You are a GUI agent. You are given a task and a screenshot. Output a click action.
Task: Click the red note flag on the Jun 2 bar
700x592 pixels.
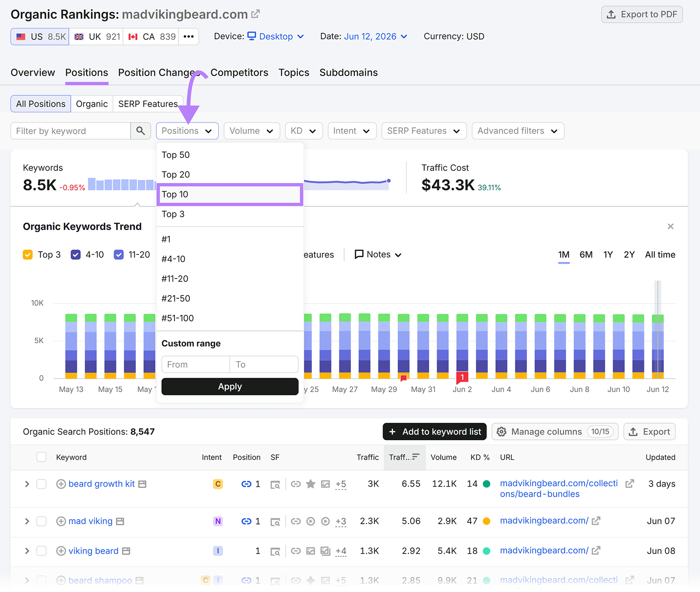click(462, 377)
